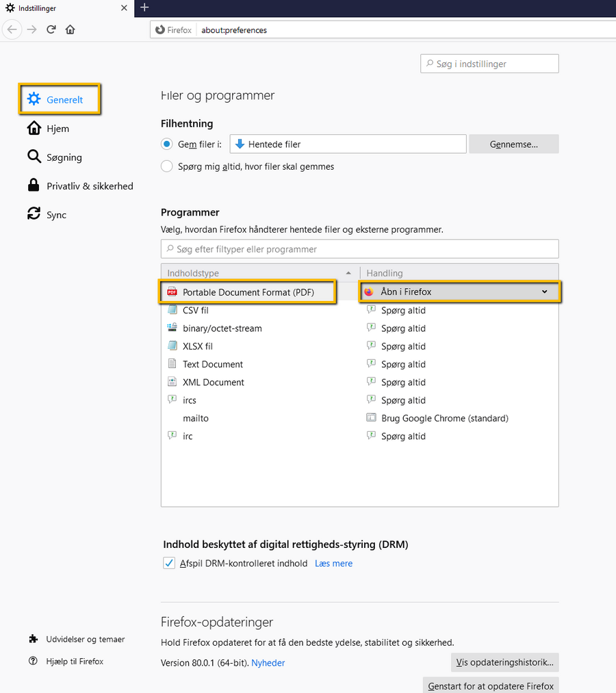Reload the current page
616x693 pixels.
click(51, 29)
